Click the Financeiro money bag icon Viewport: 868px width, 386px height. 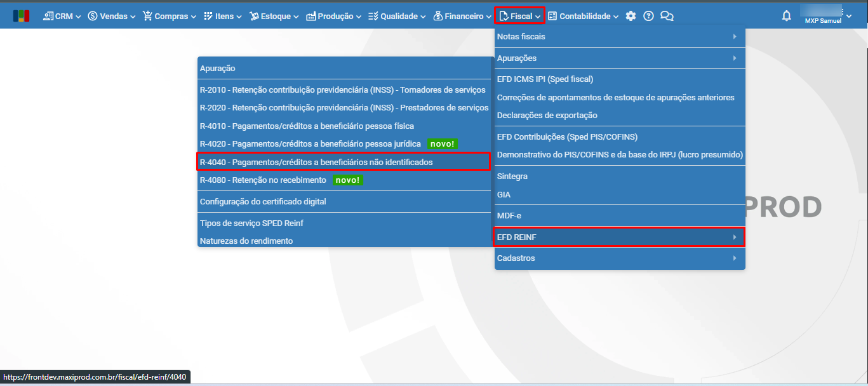click(x=438, y=16)
